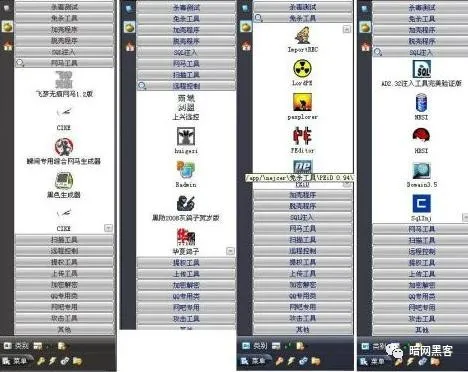Image resolution: width=468 pixels, height=372 pixels.
Task: Click magnifier icon on expanded SQL注入 header
Action: click(x=378, y=52)
